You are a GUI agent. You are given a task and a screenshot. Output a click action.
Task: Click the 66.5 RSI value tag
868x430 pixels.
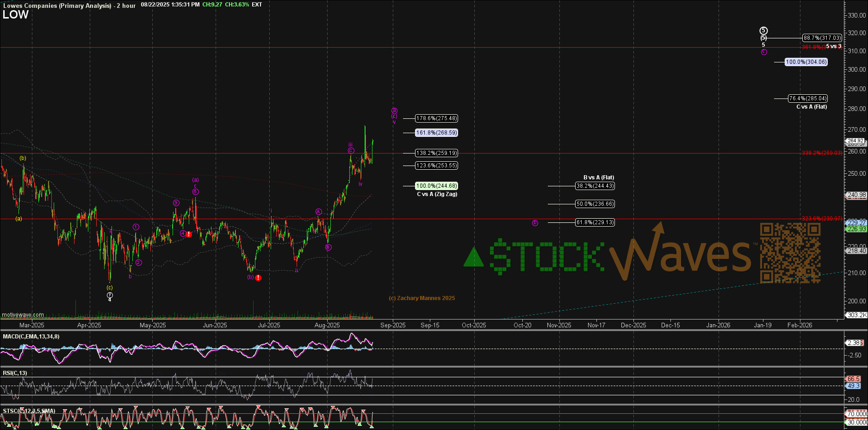pos(854,379)
